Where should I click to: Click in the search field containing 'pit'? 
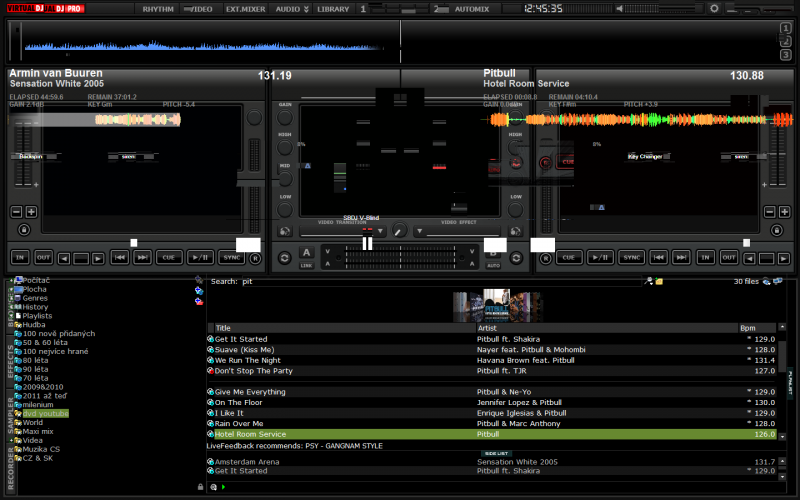click(x=441, y=281)
